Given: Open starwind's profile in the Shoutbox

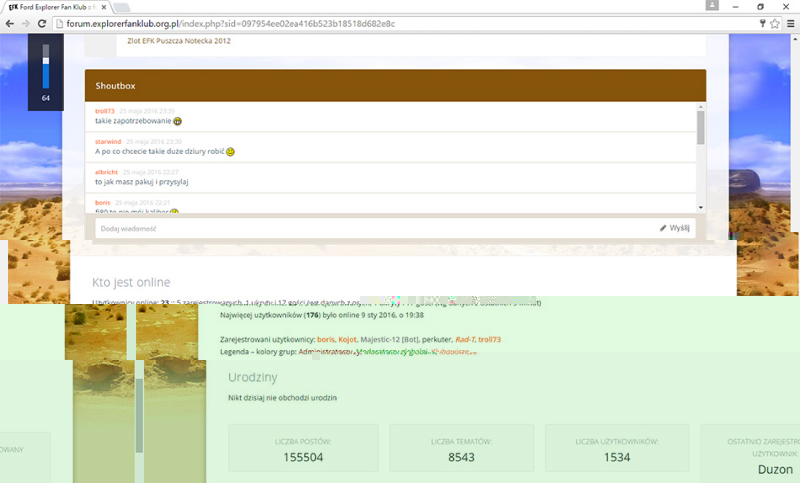Looking at the screenshot, I should click(x=108, y=142).
